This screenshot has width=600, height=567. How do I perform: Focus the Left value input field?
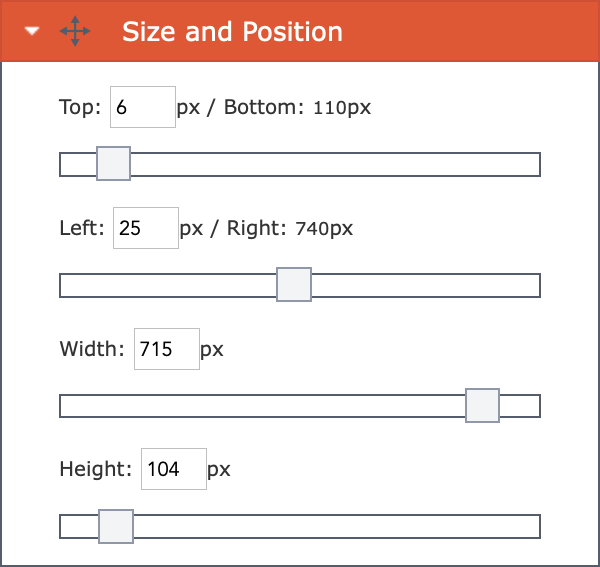[x=146, y=228]
